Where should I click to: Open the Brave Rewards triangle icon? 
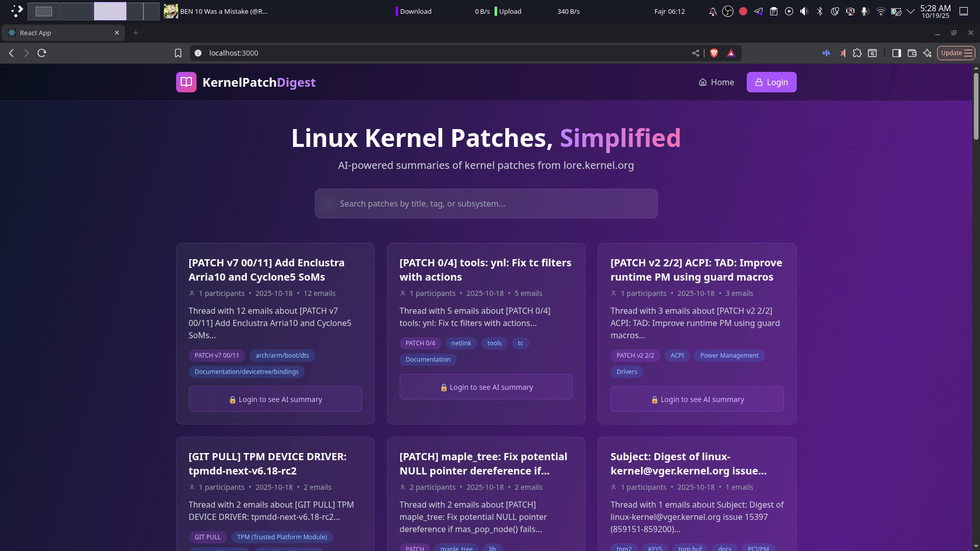[x=731, y=53]
